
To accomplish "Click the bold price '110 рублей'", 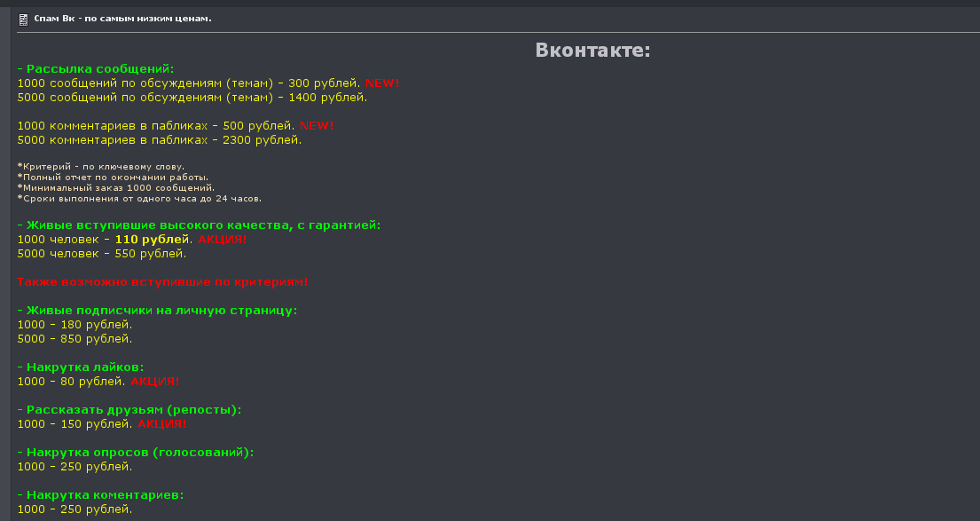I will [152, 240].
